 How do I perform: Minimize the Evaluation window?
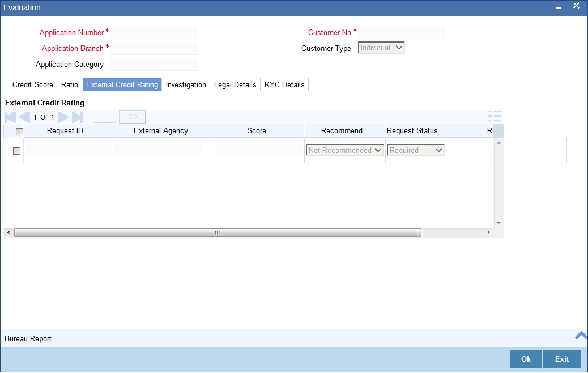click(559, 8)
